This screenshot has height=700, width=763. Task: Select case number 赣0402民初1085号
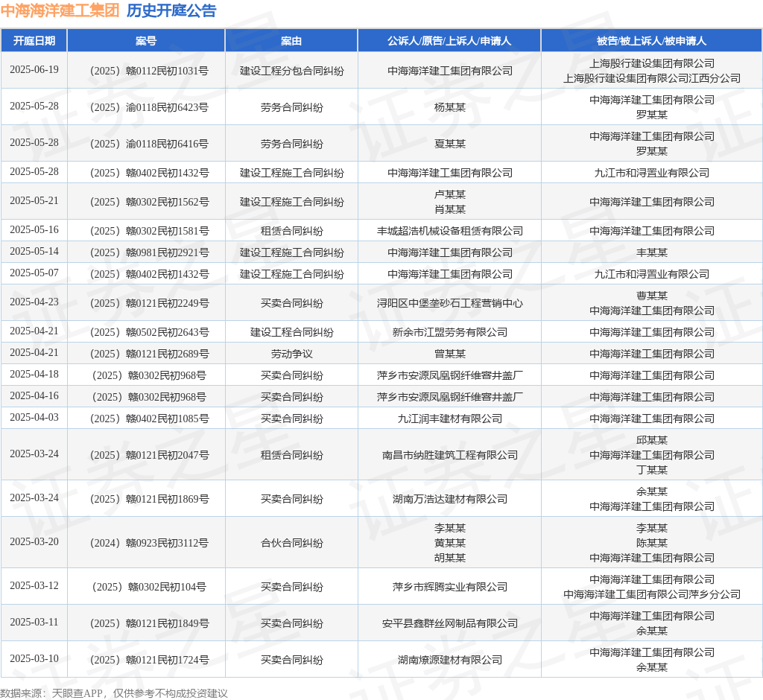tap(149, 419)
